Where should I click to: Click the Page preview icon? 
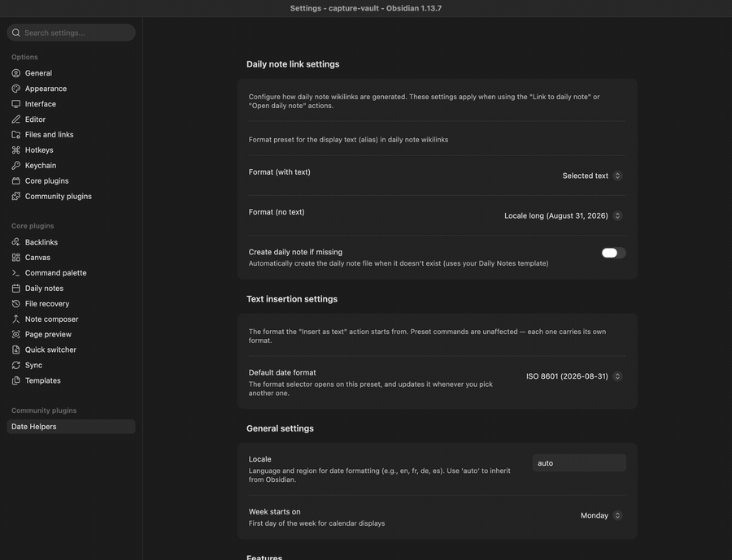(x=16, y=335)
